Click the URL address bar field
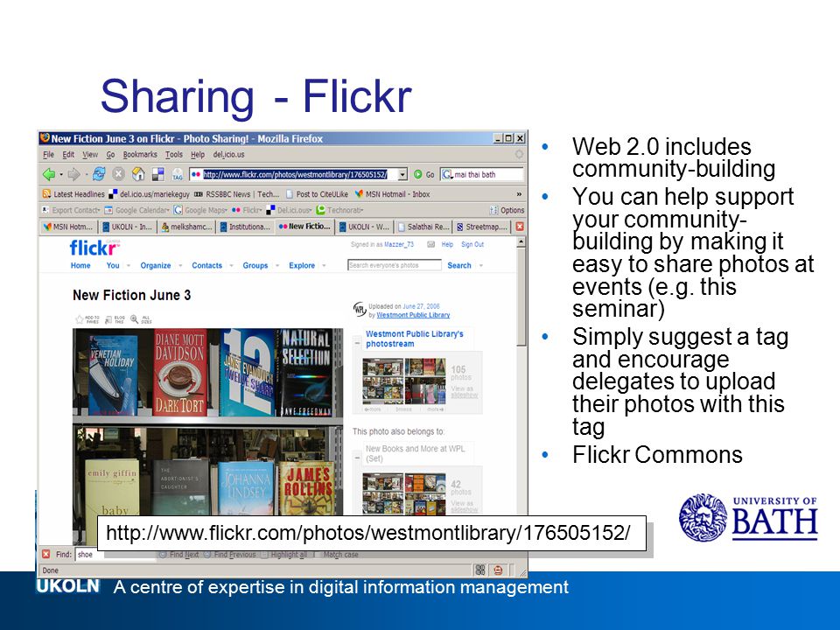This screenshot has height=630, width=840. (298, 175)
